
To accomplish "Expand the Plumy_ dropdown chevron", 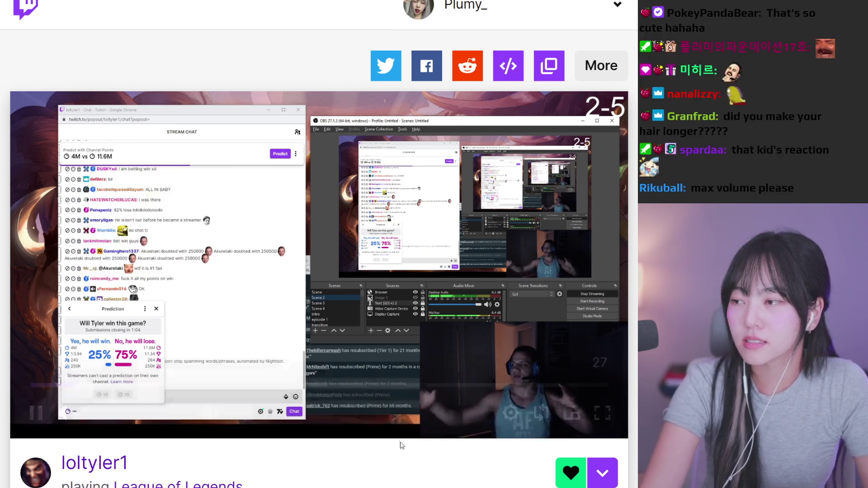I will [617, 4].
